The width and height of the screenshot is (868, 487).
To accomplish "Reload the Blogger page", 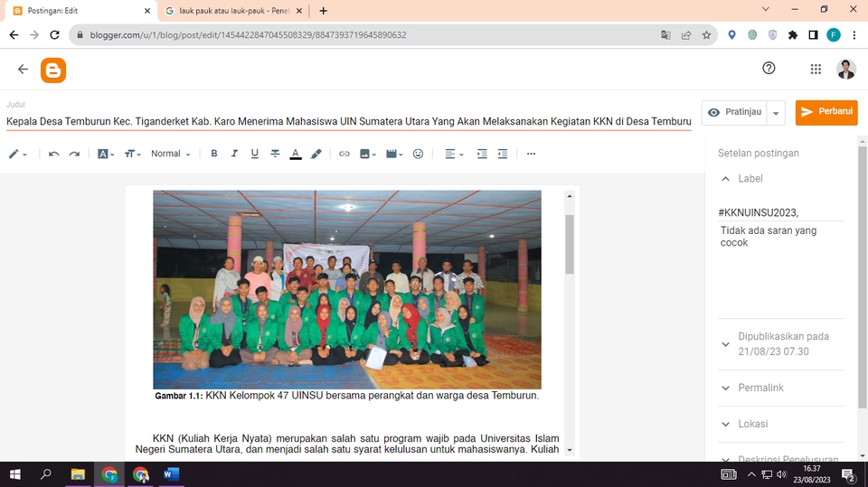I will tap(54, 35).
